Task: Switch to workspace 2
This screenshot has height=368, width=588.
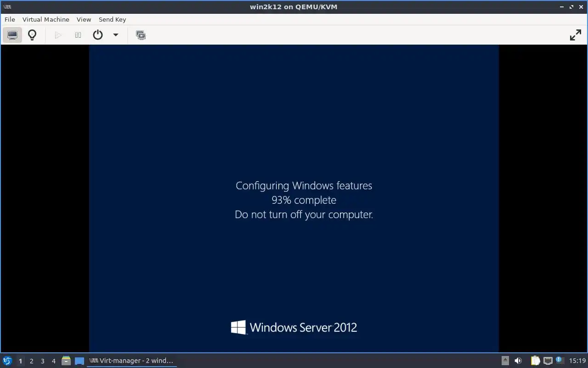Action: [x=31, y=361]
